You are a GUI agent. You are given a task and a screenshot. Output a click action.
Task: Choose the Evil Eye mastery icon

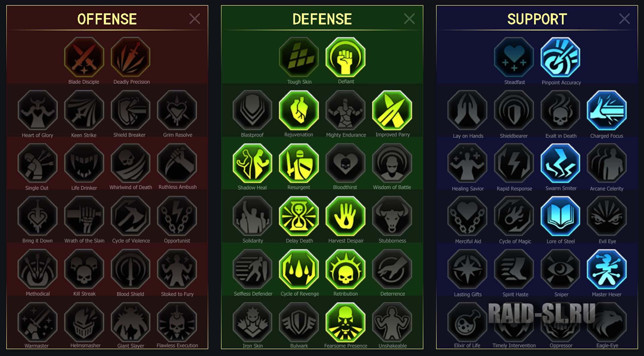click(607, 216)
